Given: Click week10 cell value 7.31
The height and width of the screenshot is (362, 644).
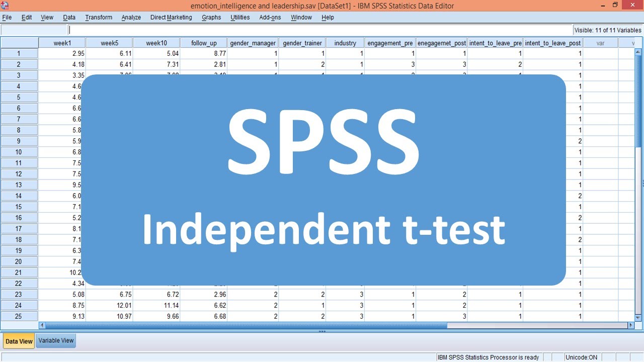Looking at the screenshot, I should click(x=156, y=64).
